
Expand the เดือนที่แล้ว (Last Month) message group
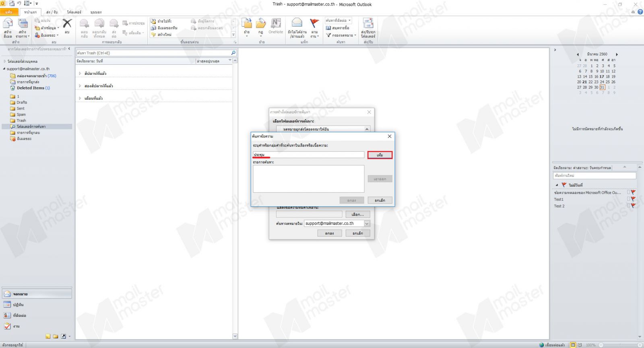click(x=80, y=98)
